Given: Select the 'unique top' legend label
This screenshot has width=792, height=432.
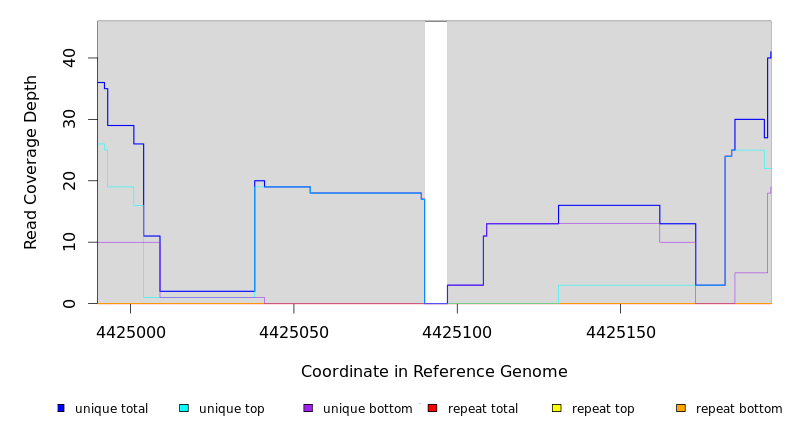Looking at the screenshot, I should 231,409.
